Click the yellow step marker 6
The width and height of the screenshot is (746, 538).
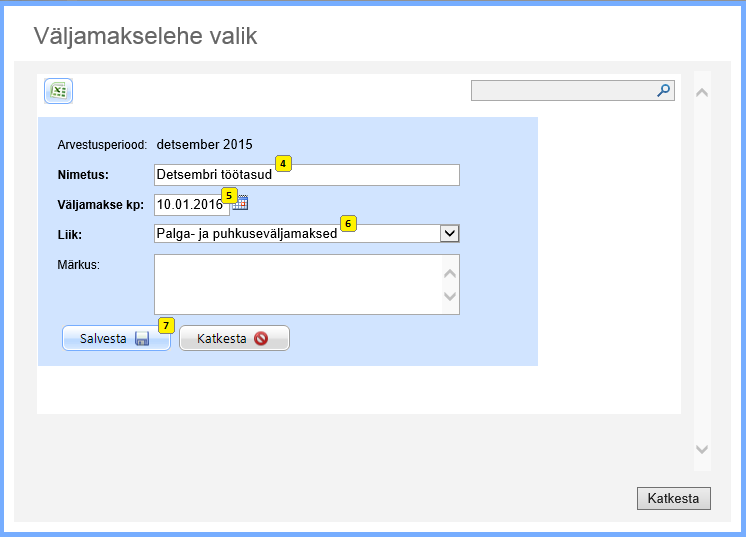tap(348, 223)
